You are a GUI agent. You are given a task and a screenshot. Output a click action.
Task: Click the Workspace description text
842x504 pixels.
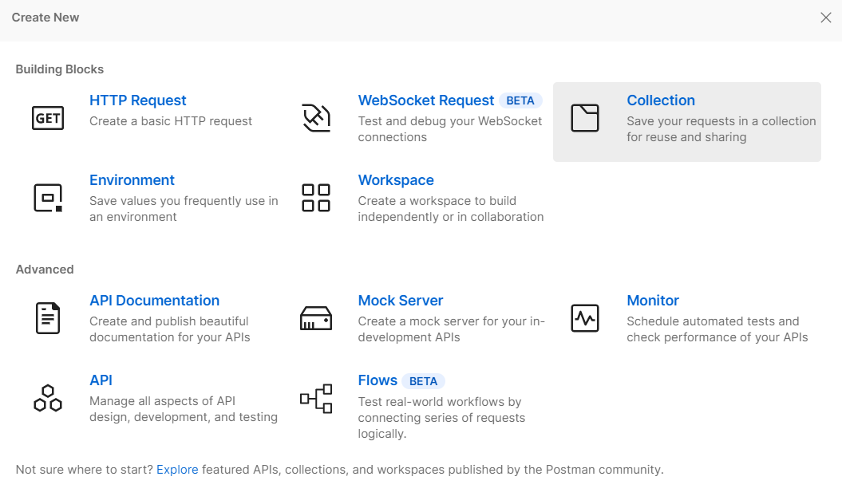pyautogui.click(x=450, y=209)
